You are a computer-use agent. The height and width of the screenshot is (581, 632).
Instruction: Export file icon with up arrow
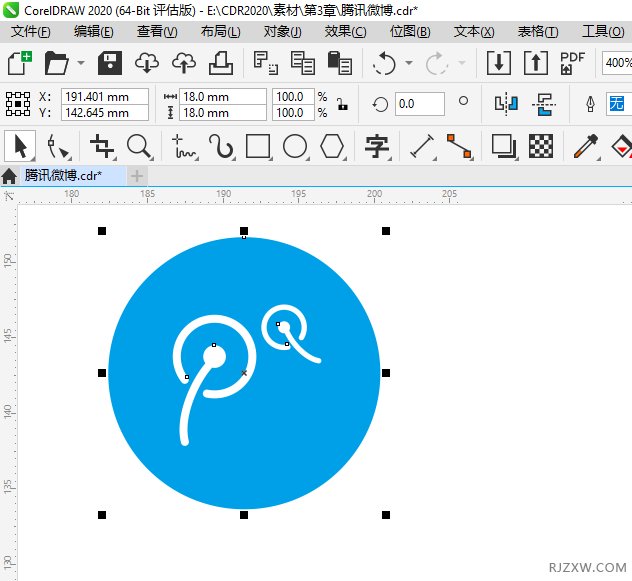click(x=536, y=63)
